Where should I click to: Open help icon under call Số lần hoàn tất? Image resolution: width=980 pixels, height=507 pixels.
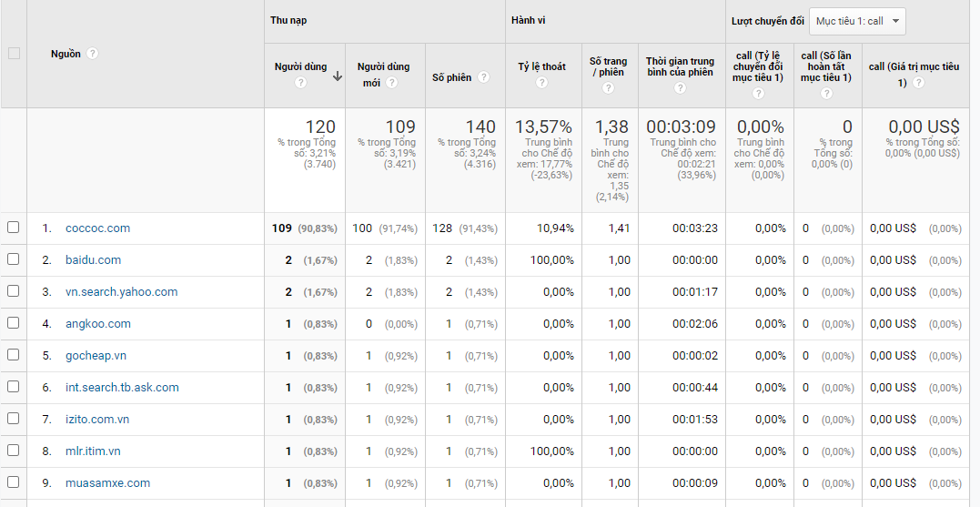click(826, 93)
